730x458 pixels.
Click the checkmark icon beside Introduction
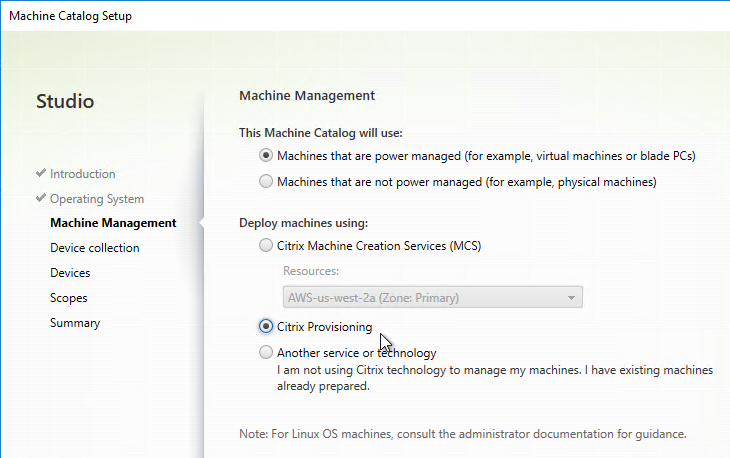(x=41, y=173)
